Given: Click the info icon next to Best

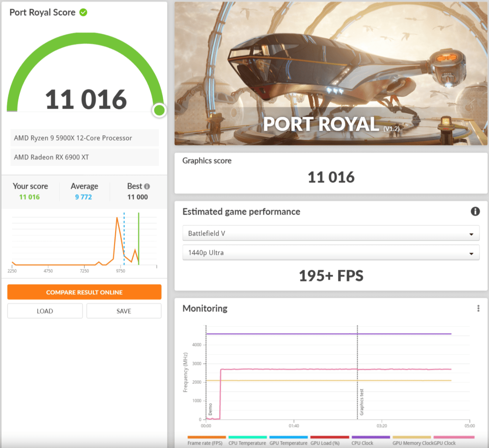Looking at the screenshot, I should [x=147, y=187].
